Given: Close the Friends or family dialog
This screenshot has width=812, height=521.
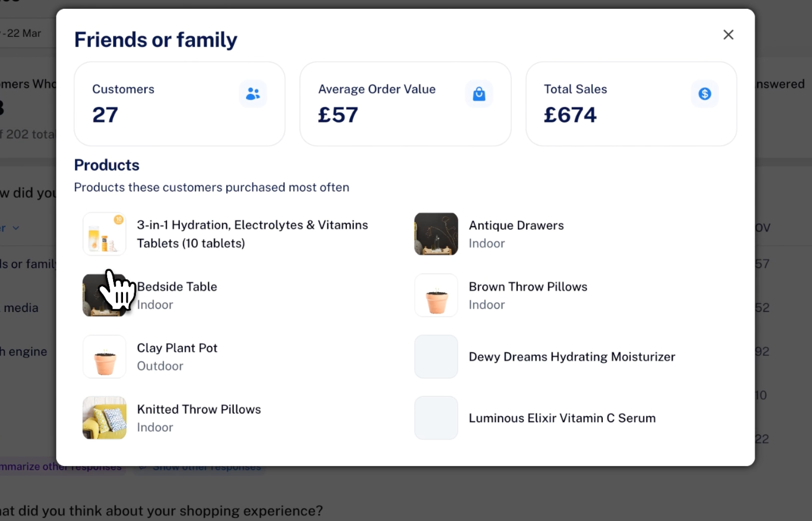Looking at the screenshot, I should coord(728,35).
